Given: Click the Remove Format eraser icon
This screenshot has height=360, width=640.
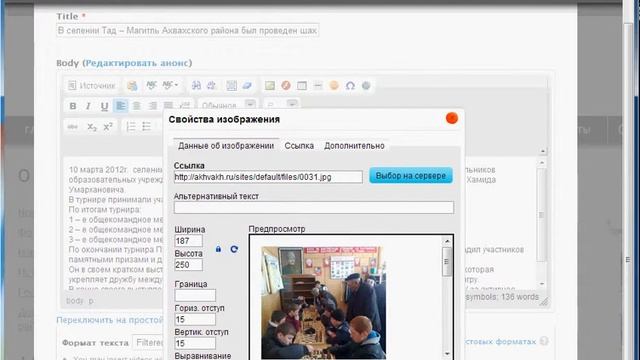Looking at the screenshot, I should click(x=247, y=85).
